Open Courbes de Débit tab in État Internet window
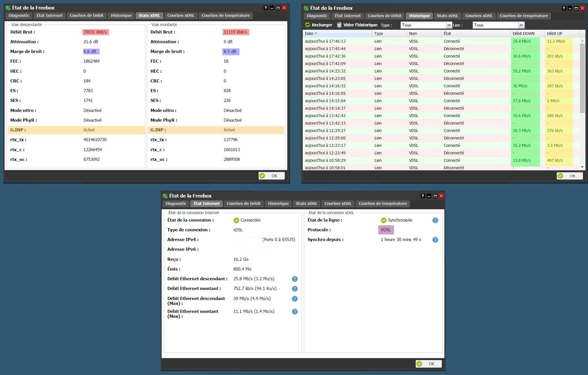 (243, 203)
